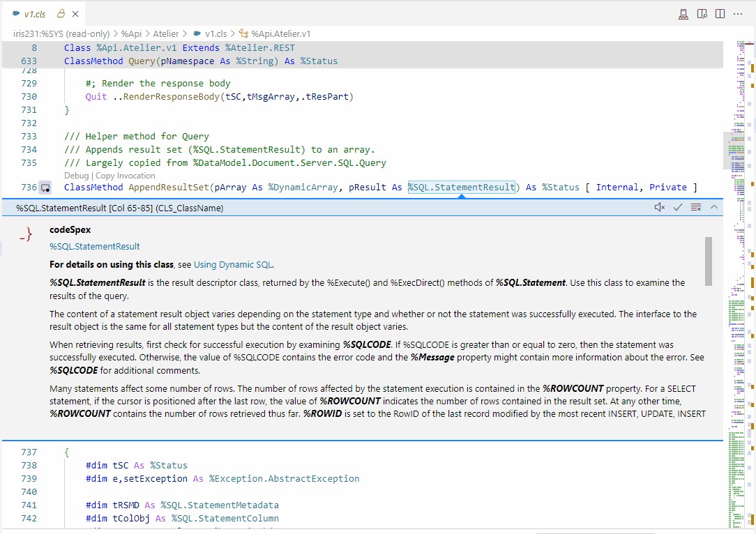Open the preview-to-side icon in editor toolbar

tap(702, 14)
